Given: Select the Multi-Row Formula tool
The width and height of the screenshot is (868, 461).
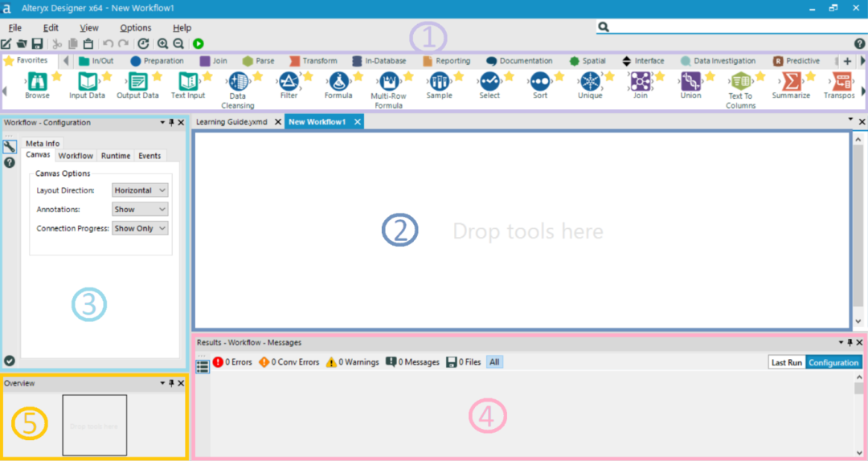Looking at the screenshot, I should click(389, 82).
